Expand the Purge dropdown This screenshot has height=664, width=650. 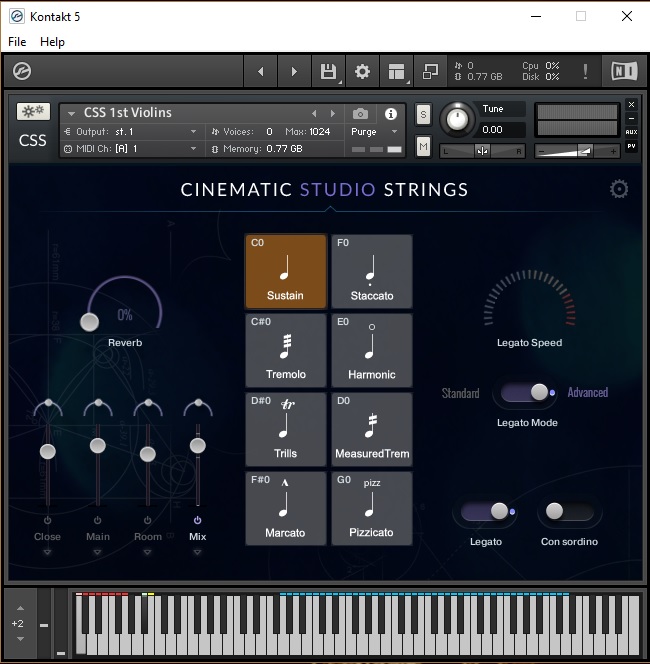[374, 132]
